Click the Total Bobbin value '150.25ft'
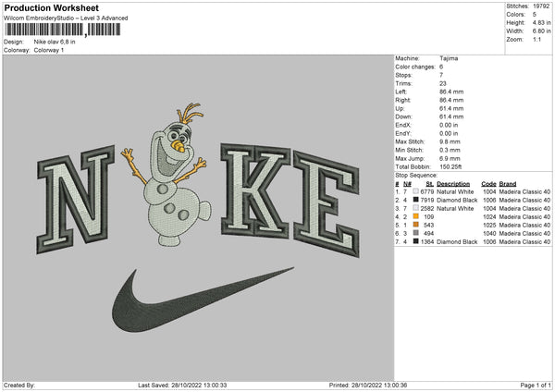This screenshot has width=555, height=392. pos(450,166)
